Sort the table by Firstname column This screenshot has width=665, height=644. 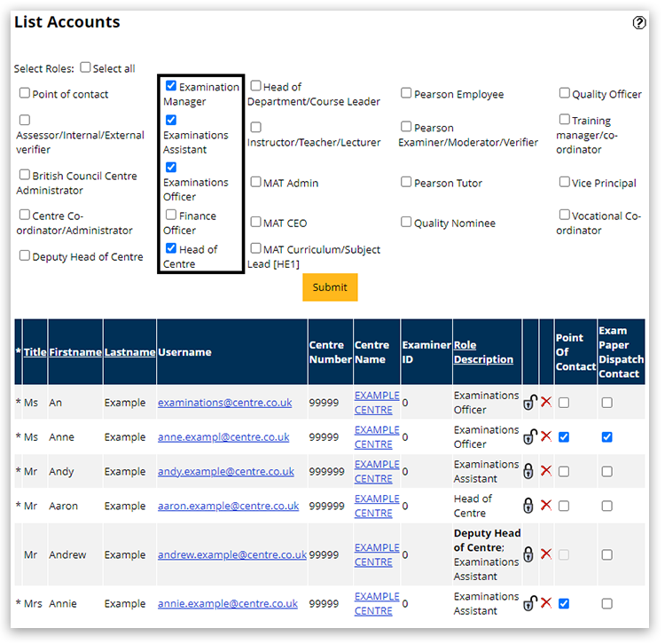pyautogui.click(x=74, y=352)
